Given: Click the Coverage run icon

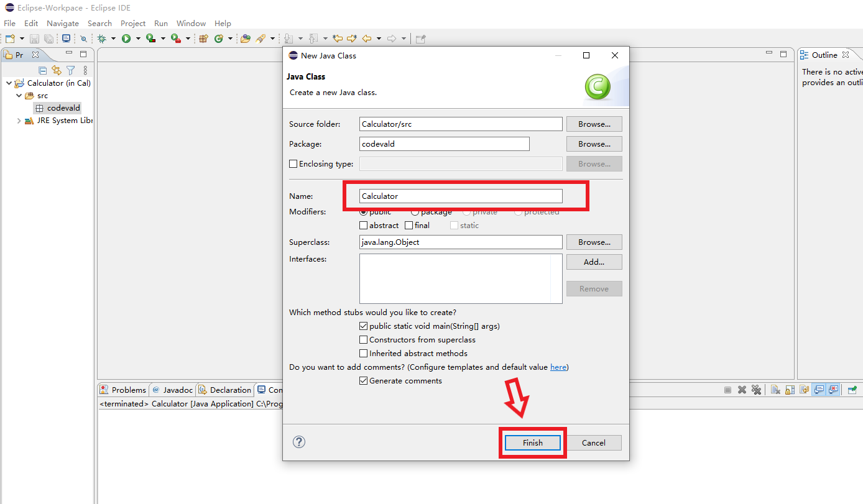Looking at the screenshot, I should point(151,39).
